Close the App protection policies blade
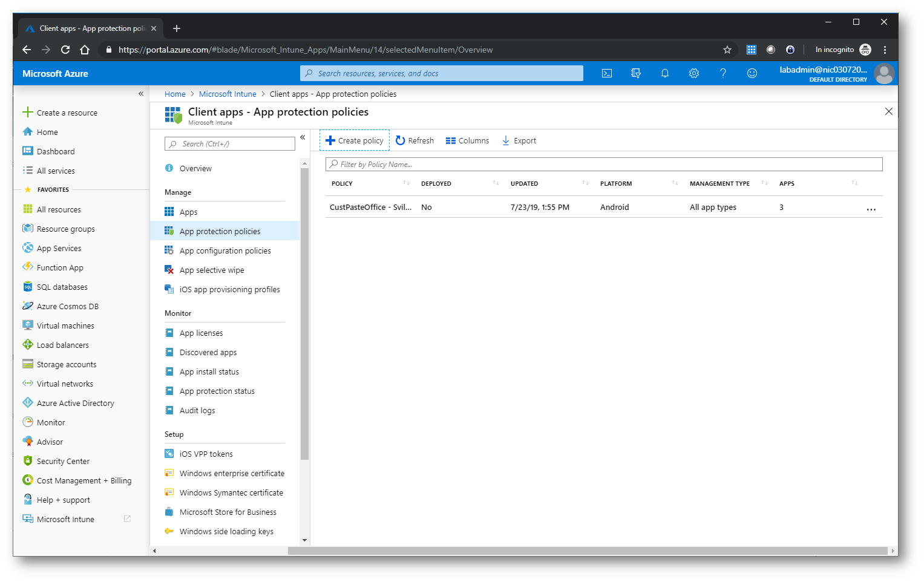 click(x=889, y=111)
